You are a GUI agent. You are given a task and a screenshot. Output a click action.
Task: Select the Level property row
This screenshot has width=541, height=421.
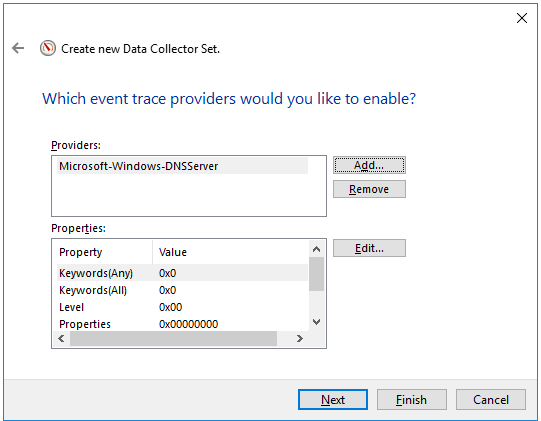182,307
